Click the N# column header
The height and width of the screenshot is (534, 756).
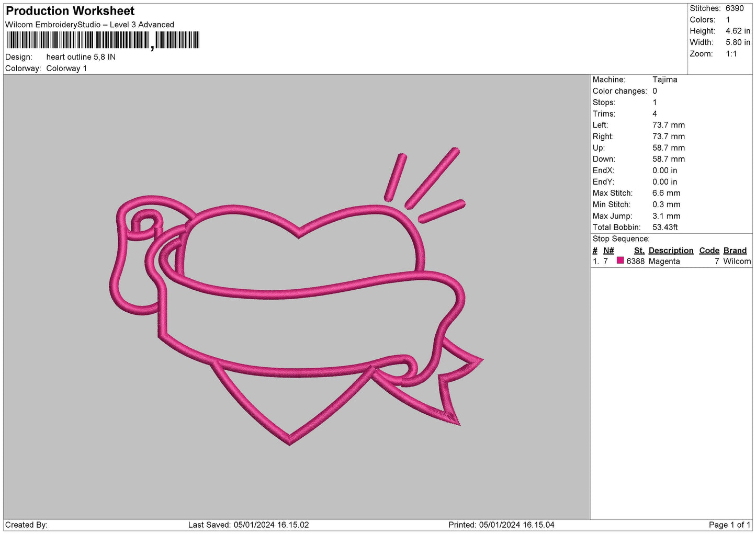click(608, 251)
